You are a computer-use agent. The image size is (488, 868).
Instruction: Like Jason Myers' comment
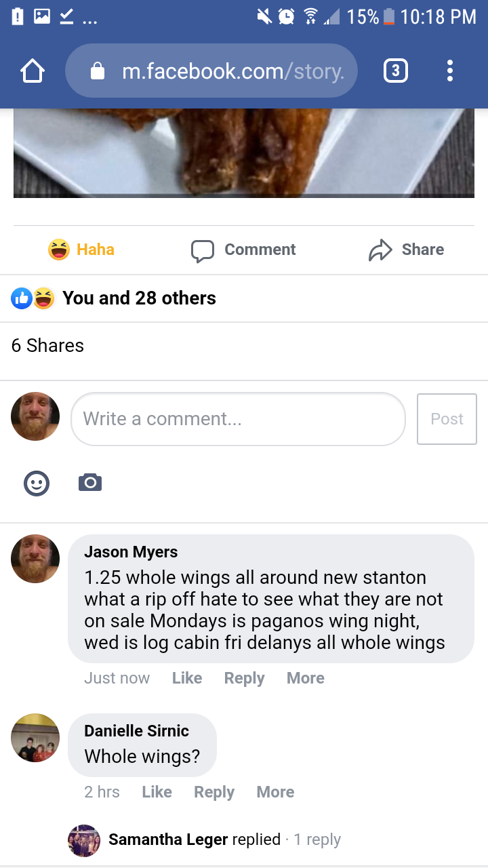[x=187, y=678]
